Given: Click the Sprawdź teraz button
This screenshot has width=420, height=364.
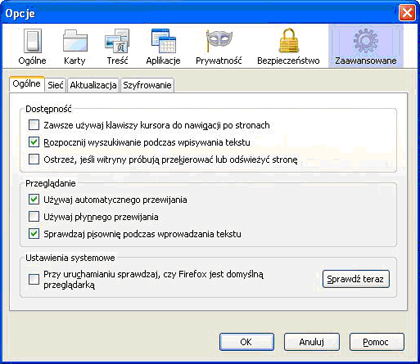Looking at the screenshot, I should tap(356, 279).
